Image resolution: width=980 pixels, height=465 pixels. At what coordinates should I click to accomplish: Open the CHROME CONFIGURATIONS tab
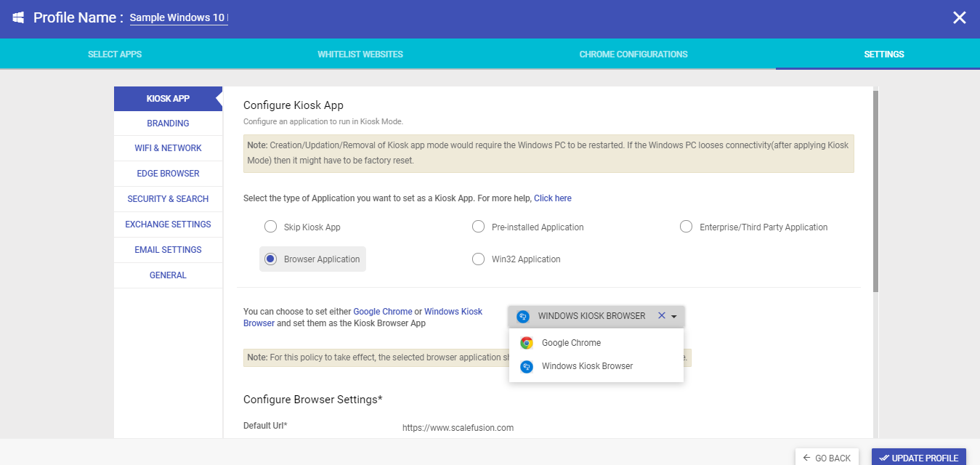point(633,54)
